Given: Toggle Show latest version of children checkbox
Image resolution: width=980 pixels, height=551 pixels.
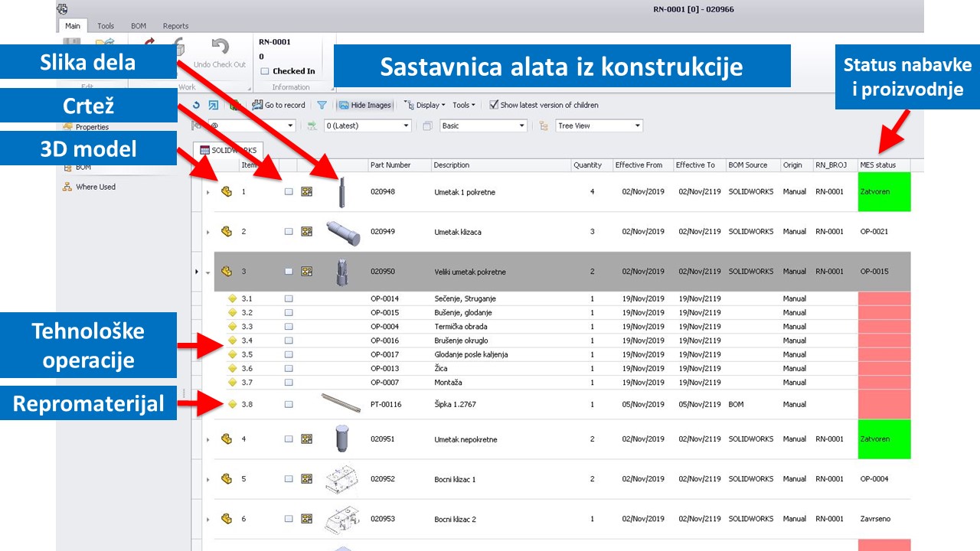Looking at the screenshot, I should (x=494, y=105).
